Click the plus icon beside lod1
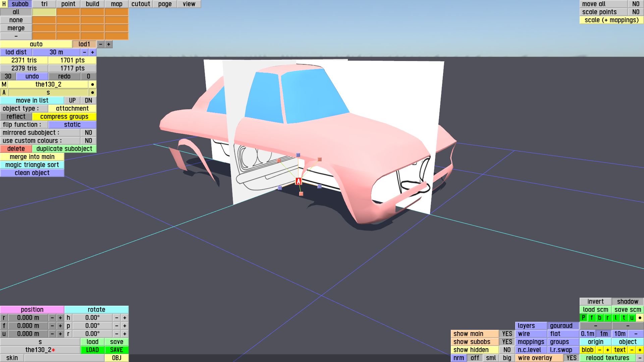Screen dimensions: 644x362 [x=108, y=44]
